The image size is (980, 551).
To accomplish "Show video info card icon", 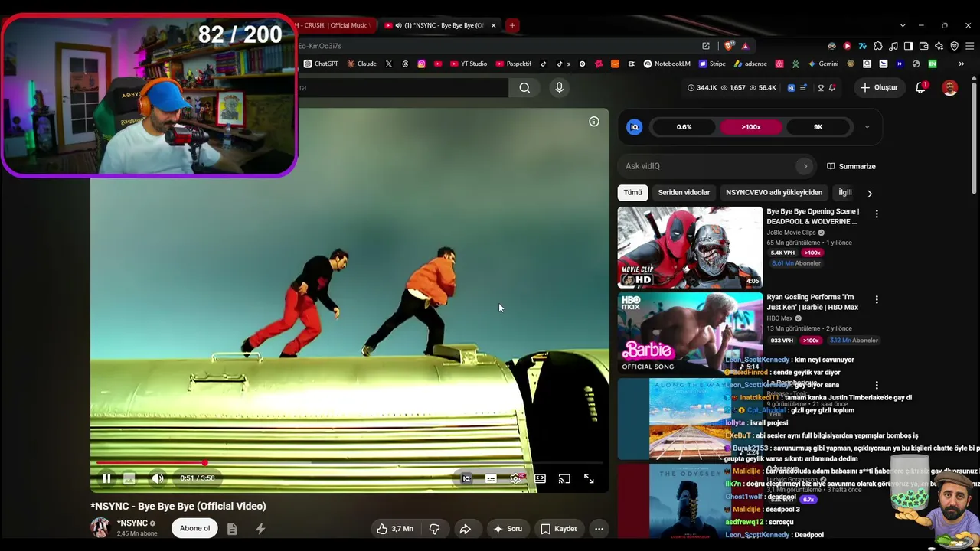I will pyautogui.click(x=594, y=122).
